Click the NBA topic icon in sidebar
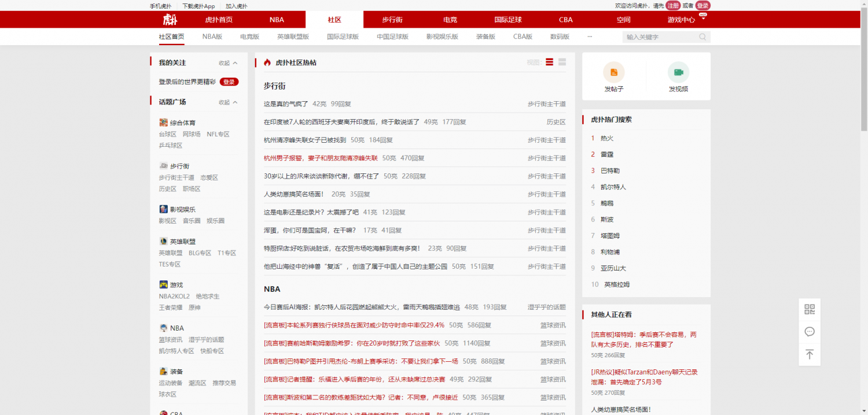 (163, 328)
